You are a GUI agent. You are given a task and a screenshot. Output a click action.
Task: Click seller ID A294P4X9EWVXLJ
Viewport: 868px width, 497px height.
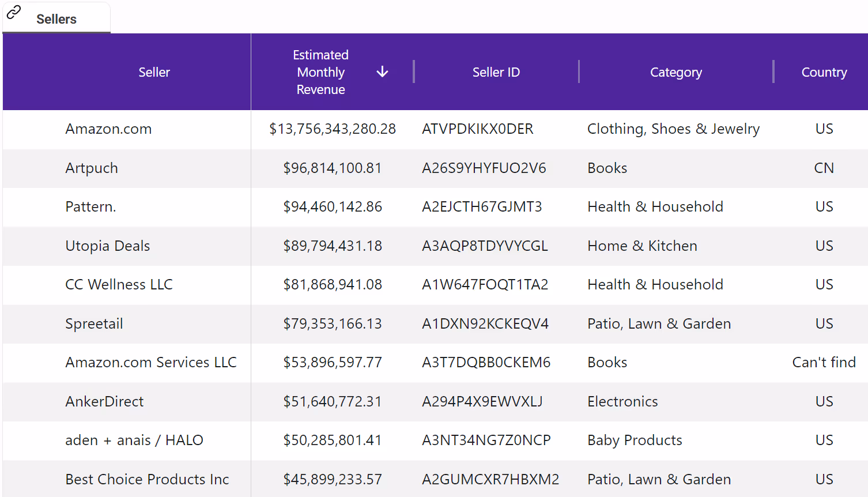pyautogui.click(x=482, y=401)
